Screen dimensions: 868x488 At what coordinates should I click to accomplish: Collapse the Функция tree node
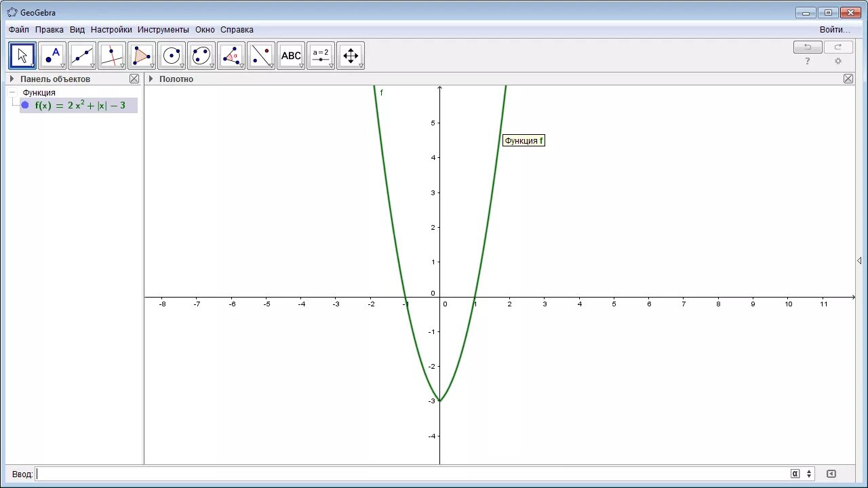[12, 92]
